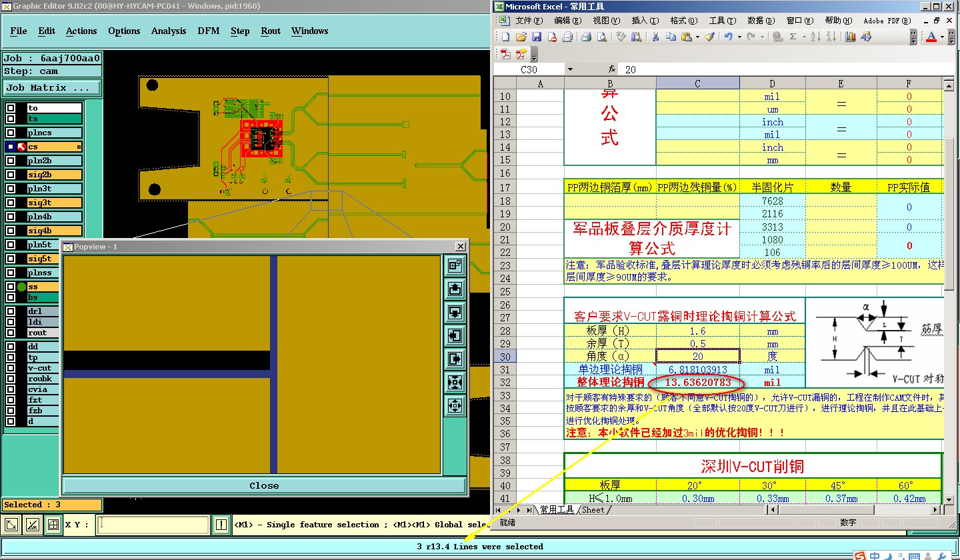Click the exclamation mark button

tap(221, 525)
